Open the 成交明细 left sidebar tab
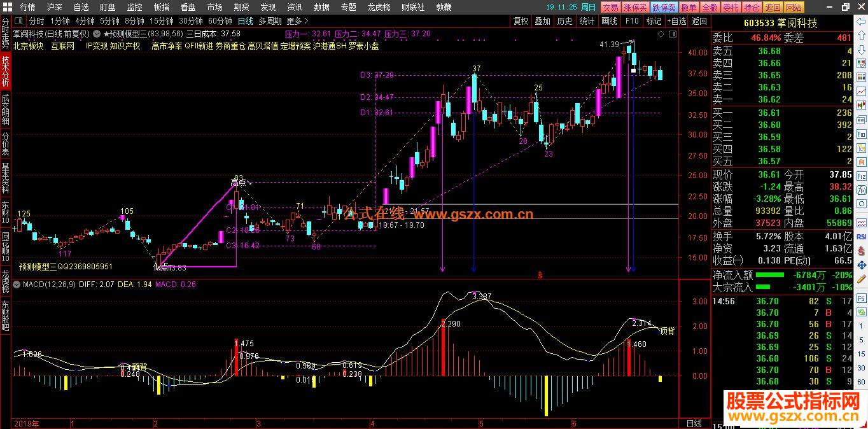This screenshot has width=868, height=429. click(x=5, y=109)
